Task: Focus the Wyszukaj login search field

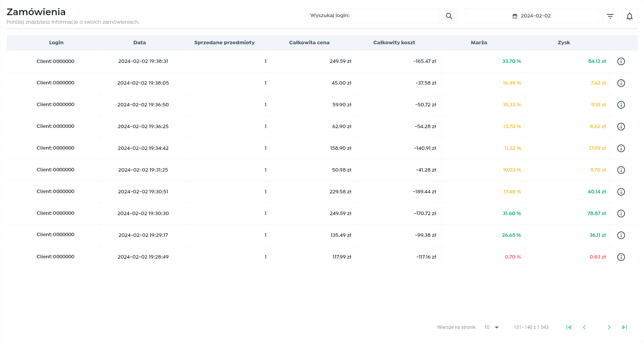Action: pos(373,16)
